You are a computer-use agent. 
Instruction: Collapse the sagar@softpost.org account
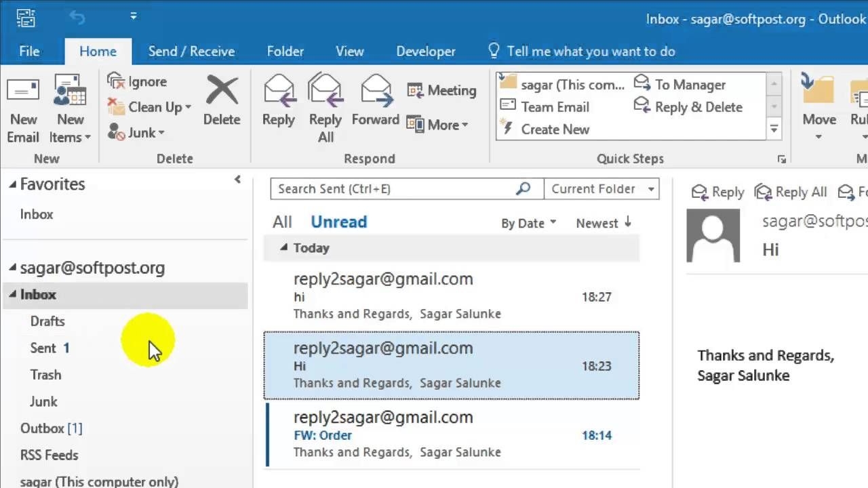(x=12, y=268)
